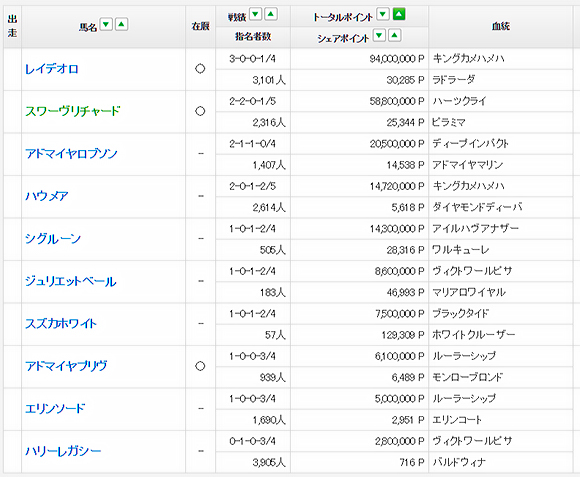Click 在厩 circle mark for アドマイヤプリヴ
Screen dimensions: 580x477
200,366
